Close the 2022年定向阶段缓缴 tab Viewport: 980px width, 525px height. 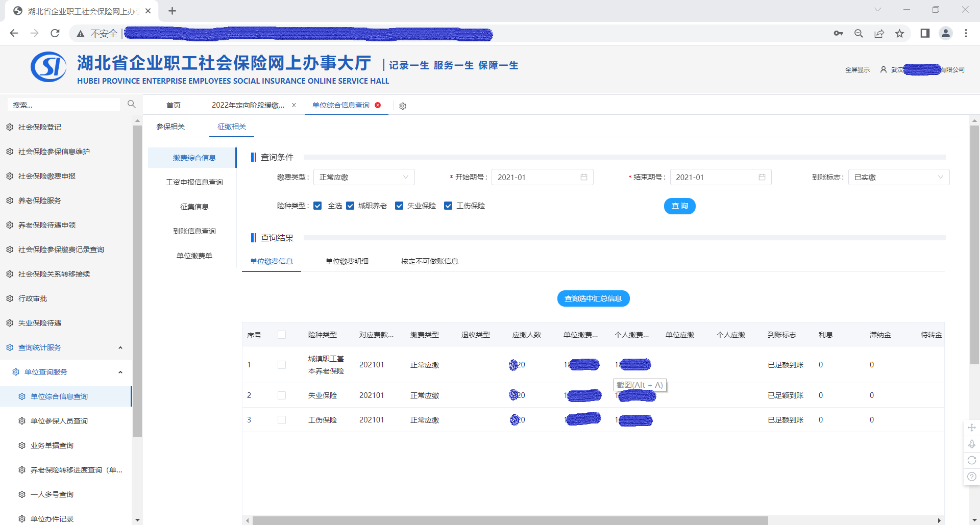294,105
